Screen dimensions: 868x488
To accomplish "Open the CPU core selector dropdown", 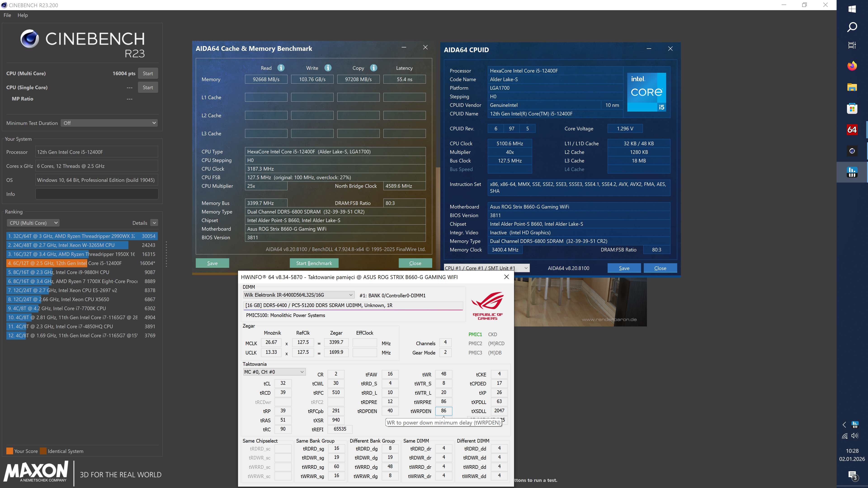I will point(486,268).
